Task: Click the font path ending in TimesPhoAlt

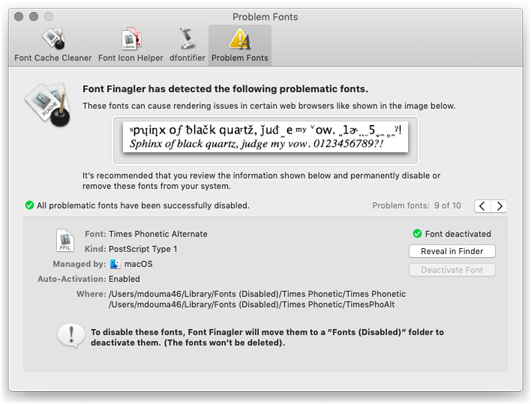Action: (252, 304)
